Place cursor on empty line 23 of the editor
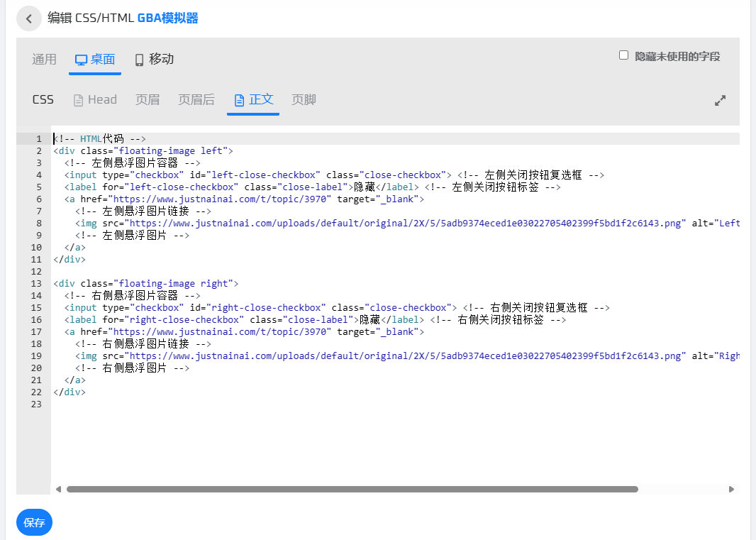The width and height of the screenshot is (756, 540). click(x=213, y=404)
